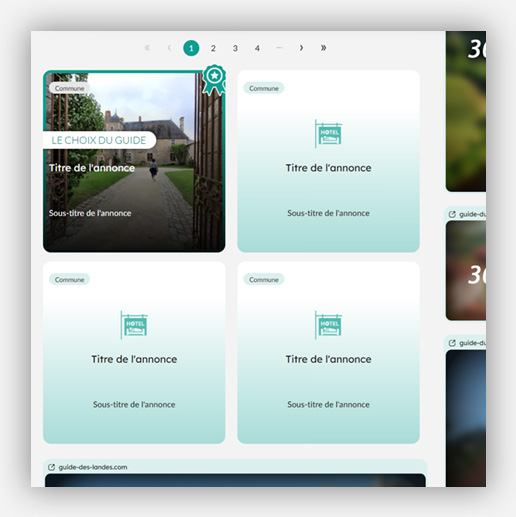Click the LE CHOIX DU GUIDE label
Image resolution: width=516 pixels, height=517 pixels.
tap(99, 140)
